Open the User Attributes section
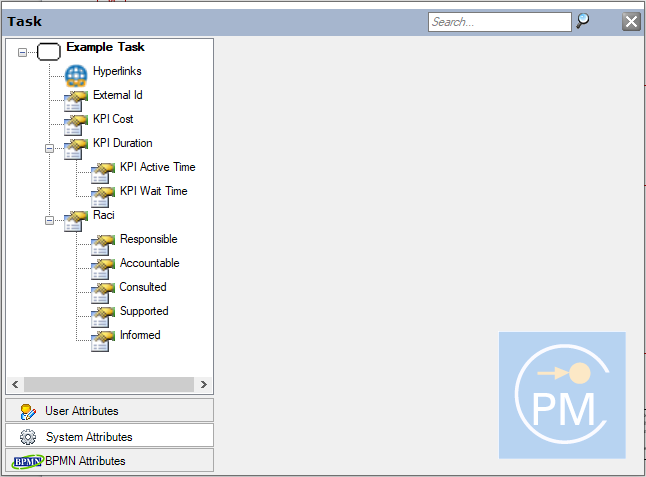The width and height of the screenshot is (646, 477). coord(110,410)
